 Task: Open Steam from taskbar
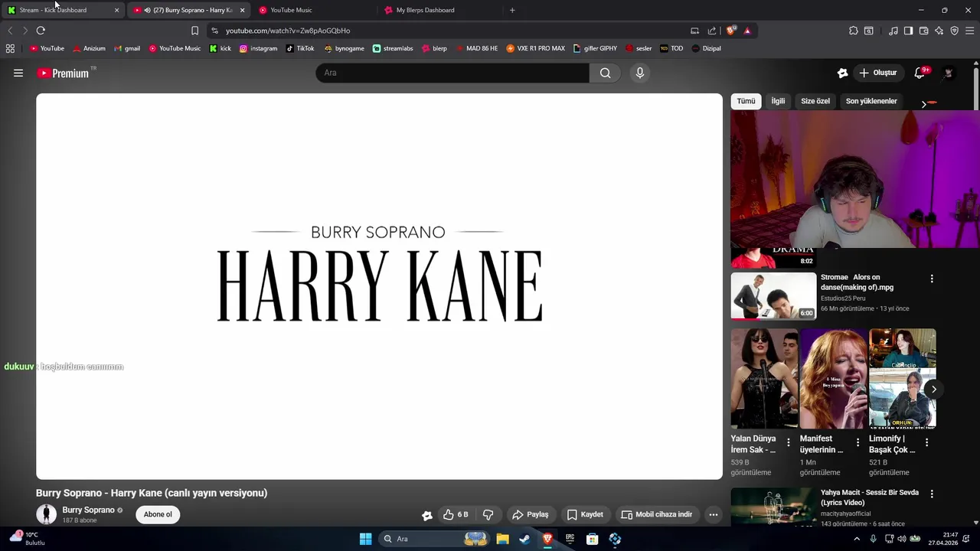point(524,539)
